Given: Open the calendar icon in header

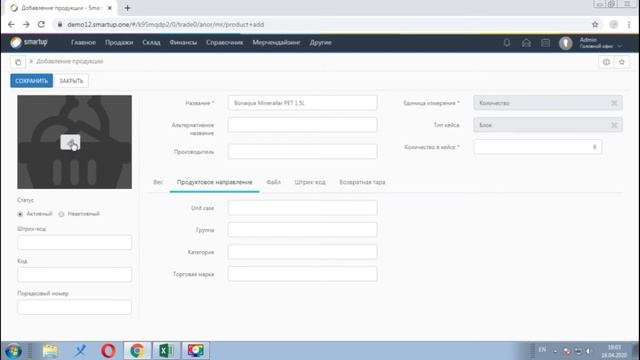Looking at the screenshot, I should (545, 42).
